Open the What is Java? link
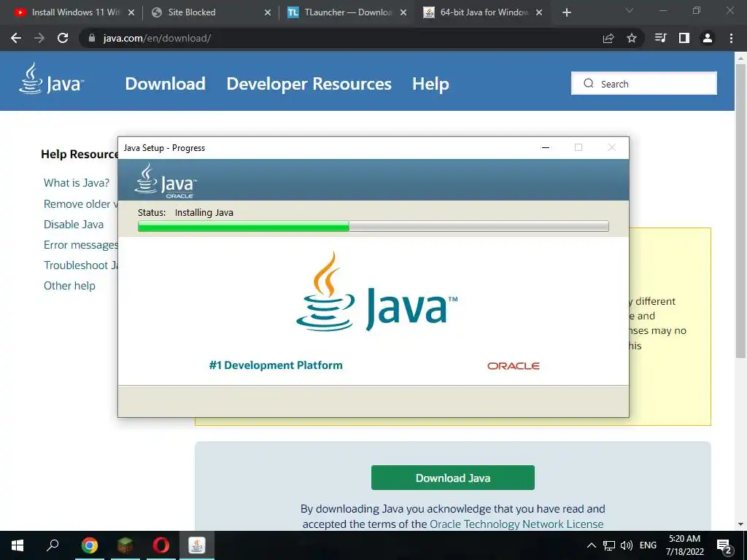Image resolution: width=747 pixels, height=560 pixels. click(x=76, y=183)
